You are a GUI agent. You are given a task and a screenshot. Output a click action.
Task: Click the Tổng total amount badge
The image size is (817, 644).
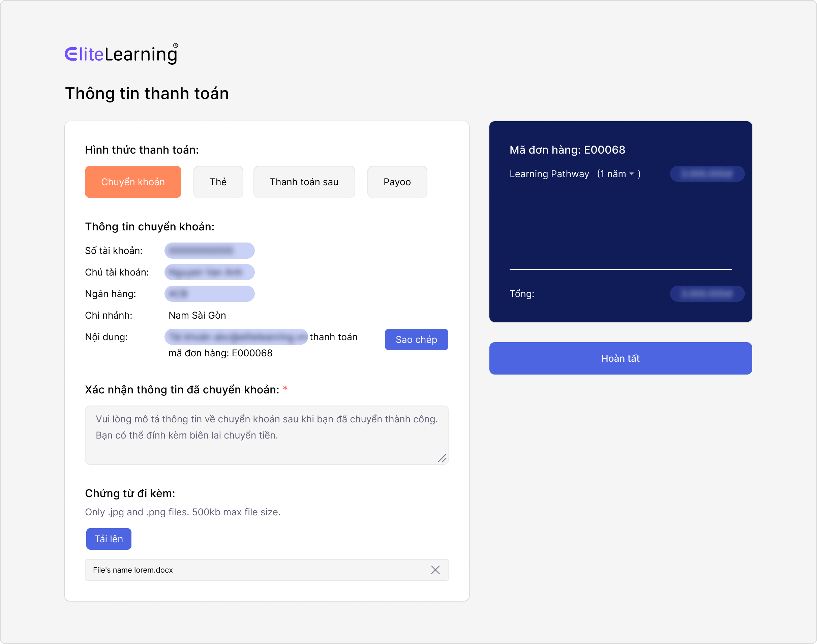point(707,294)
